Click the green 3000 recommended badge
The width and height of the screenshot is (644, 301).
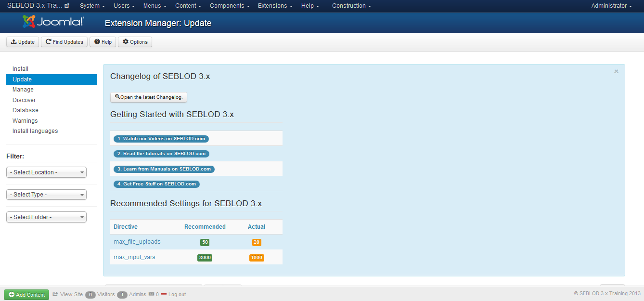pos(205,258)
